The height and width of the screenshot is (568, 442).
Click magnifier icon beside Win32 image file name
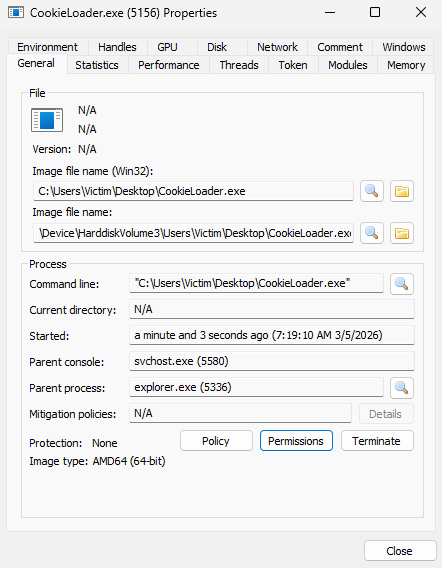pyautogui.click(x=372, y=191)
